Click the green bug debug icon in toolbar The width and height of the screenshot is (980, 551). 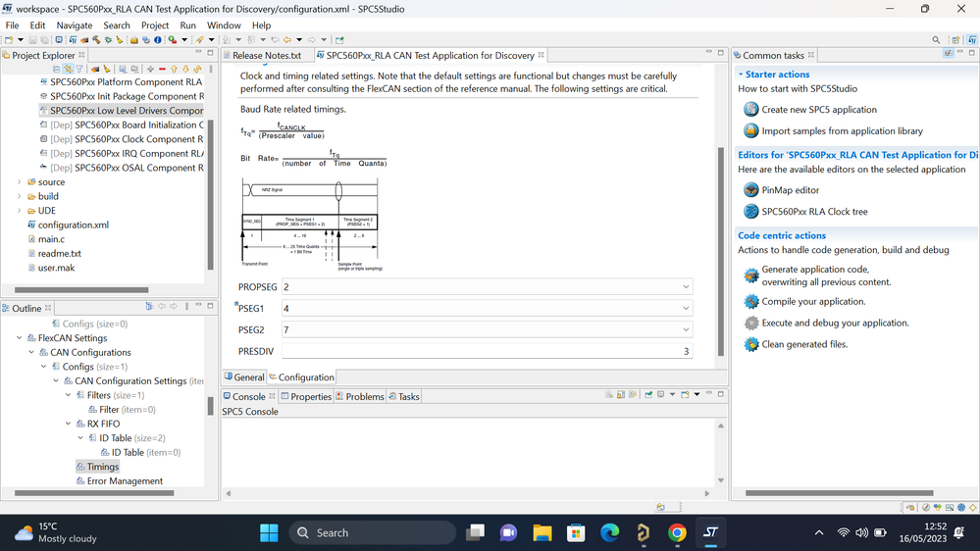109,40
